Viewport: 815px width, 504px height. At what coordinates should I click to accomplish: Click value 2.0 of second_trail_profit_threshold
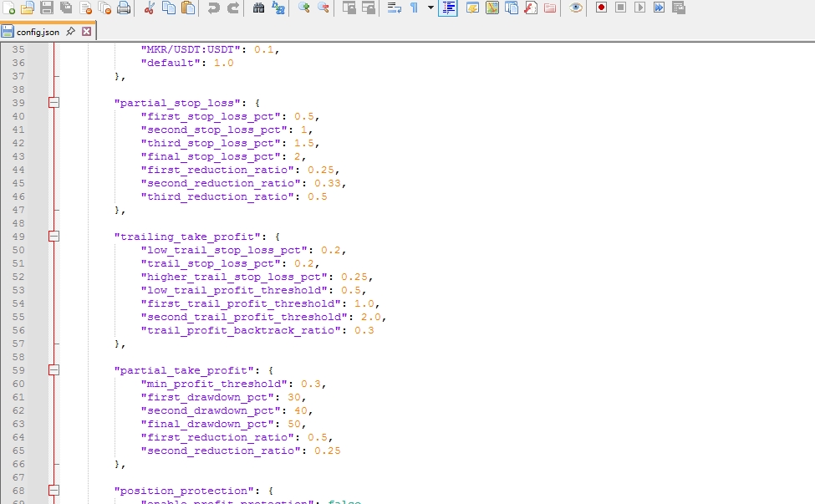coord(370,317)
